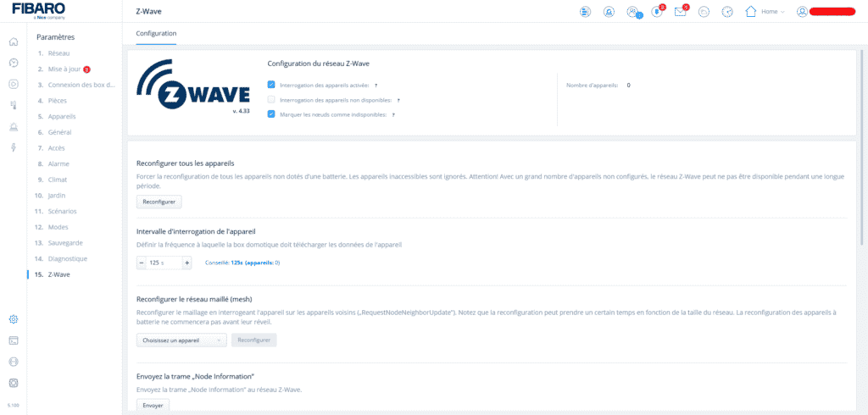The image size is (868, 415).
Task: Open the users icon with blue badge
Action: (634, 12)
